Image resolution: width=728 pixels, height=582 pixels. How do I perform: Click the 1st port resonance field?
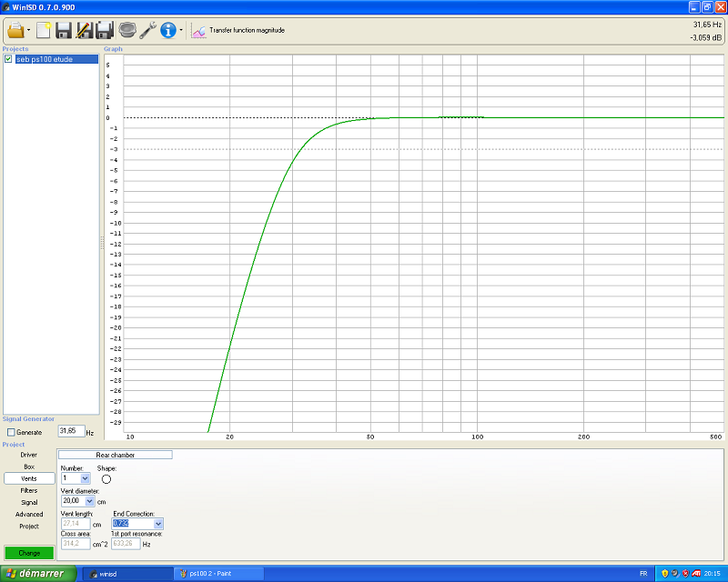pos(126,544)
